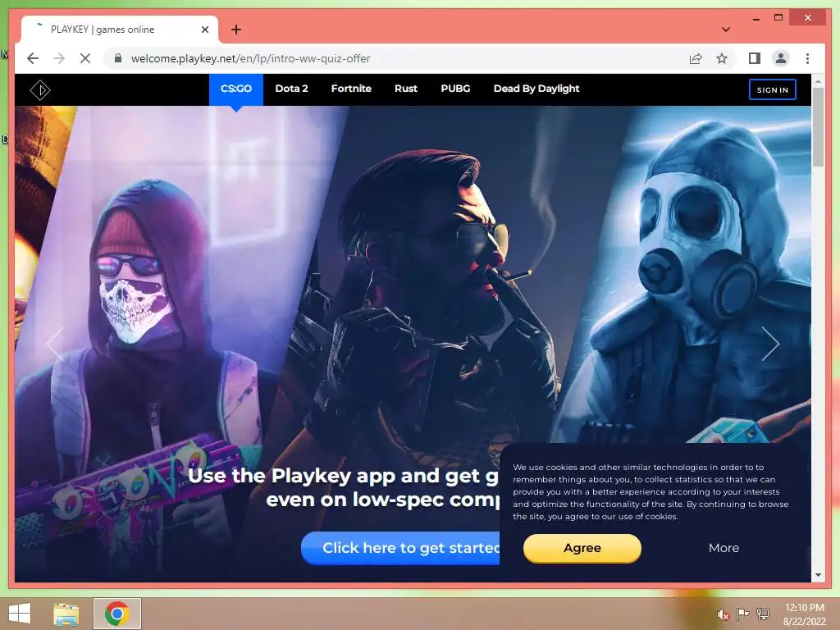Image resolution: width=840 pixels, height=630 pixels.
Task: Open Chrome side panel icon
Action: click(x=755, y=58)
